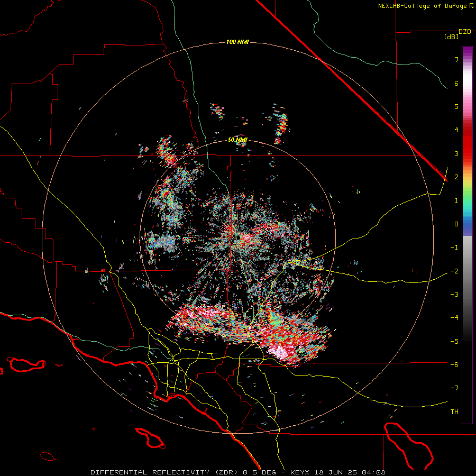Click the TH threshold label on scale
This screenshot has height=476, width=476.
(454, 412)
